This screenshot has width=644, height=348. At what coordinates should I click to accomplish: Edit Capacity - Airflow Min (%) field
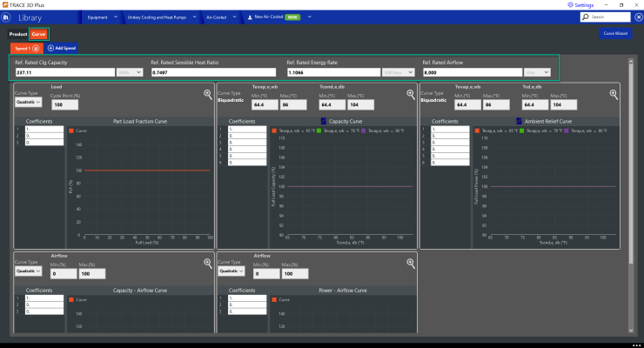64,274
